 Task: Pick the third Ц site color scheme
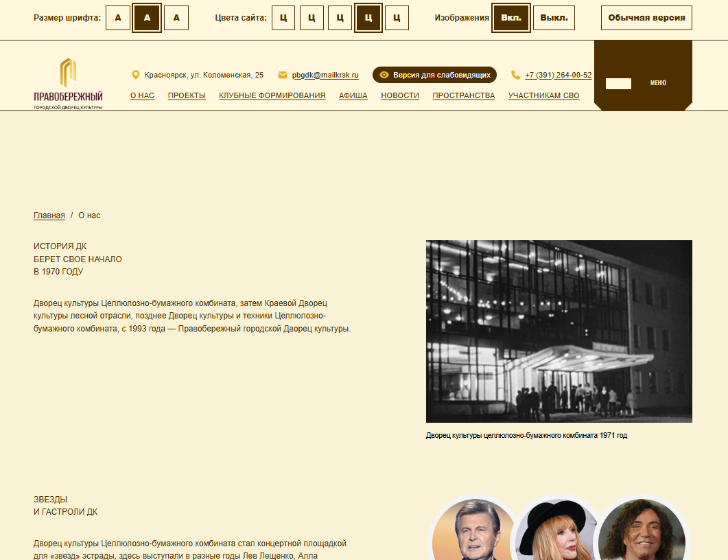(x=340, y=18)
